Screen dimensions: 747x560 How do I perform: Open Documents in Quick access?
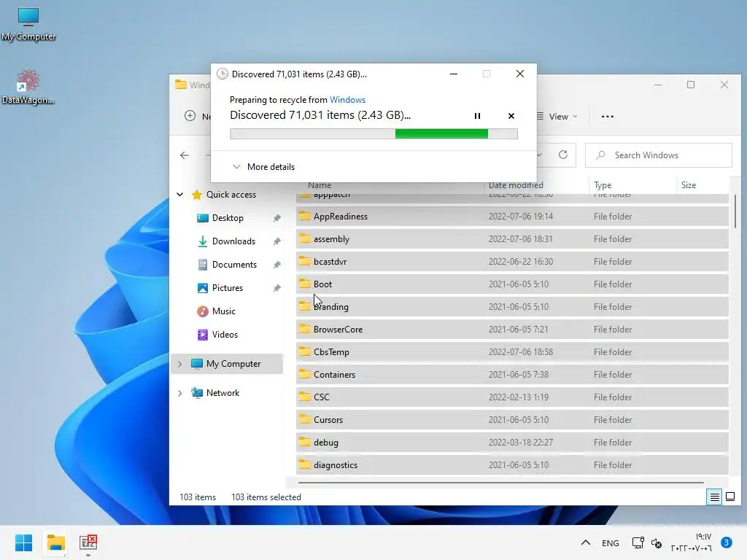tap(234, 264)
